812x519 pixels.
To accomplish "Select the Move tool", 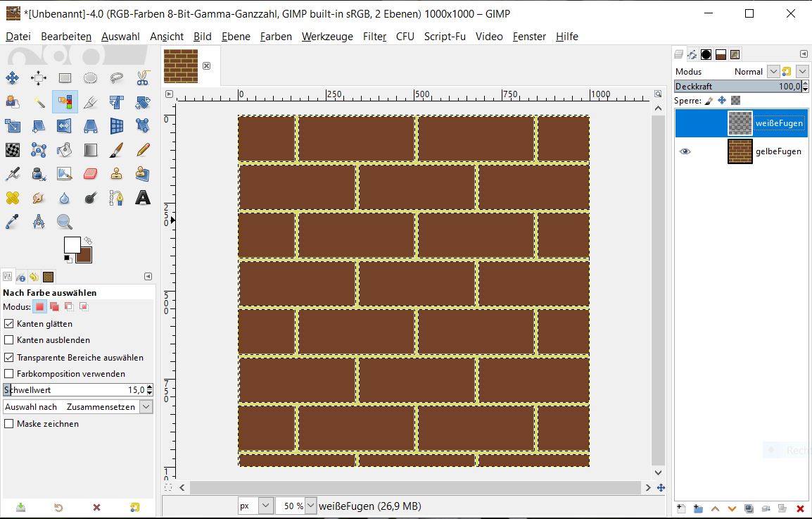I will coord(13,78).
